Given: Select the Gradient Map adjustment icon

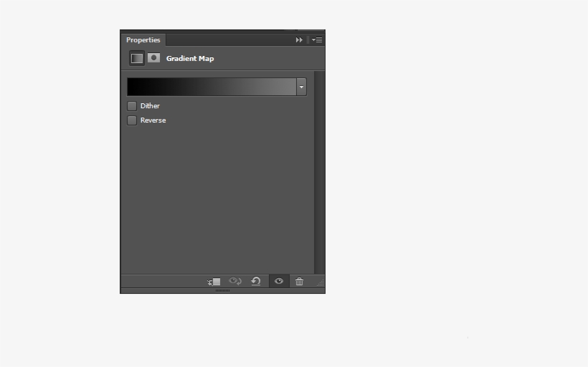Looking at the screenshot, I should 137,58.
